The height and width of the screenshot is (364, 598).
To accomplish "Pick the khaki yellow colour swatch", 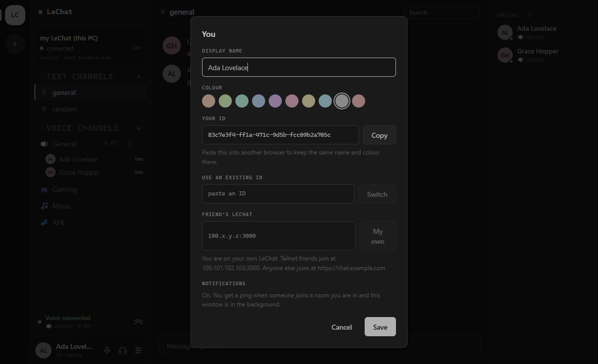I will coord(309,101).
